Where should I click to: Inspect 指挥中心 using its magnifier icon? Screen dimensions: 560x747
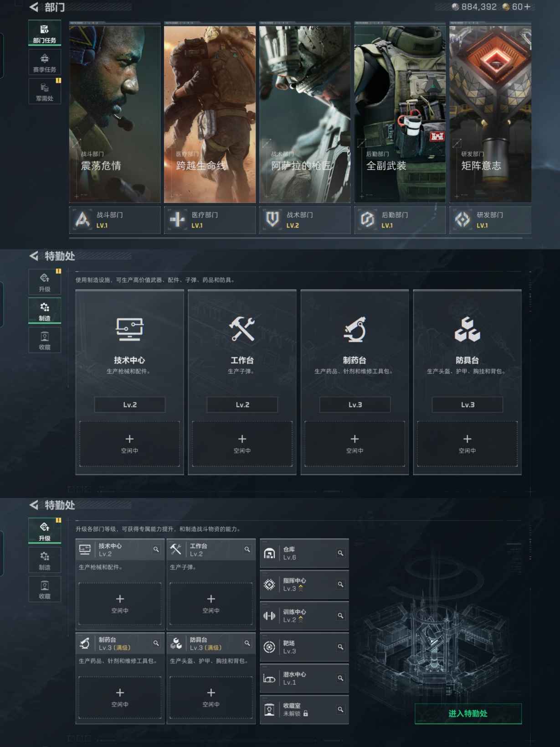(340, 584)
